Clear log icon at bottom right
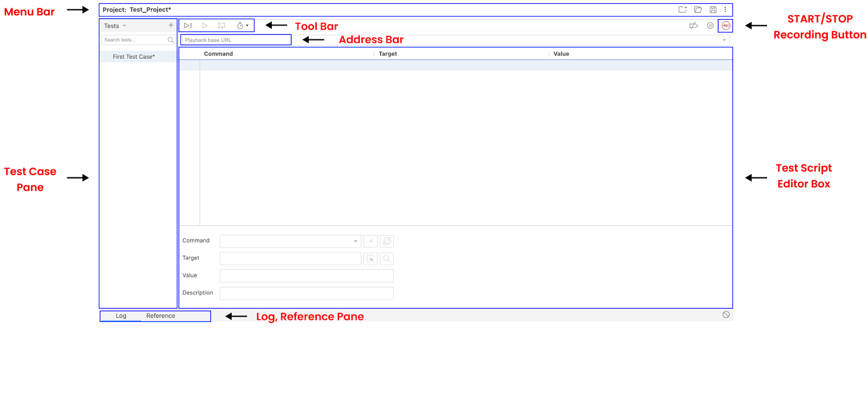The image size is (868, 397). coord(726,315)
